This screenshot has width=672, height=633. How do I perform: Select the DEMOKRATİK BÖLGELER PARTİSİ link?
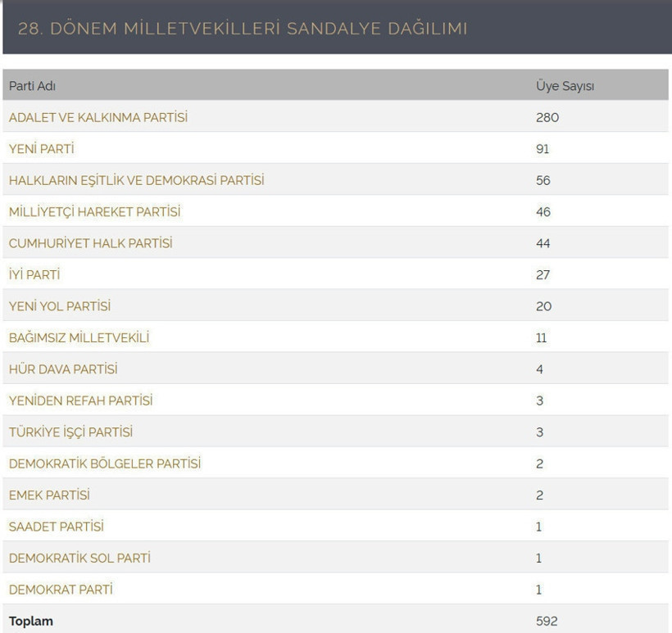(105, 463)
